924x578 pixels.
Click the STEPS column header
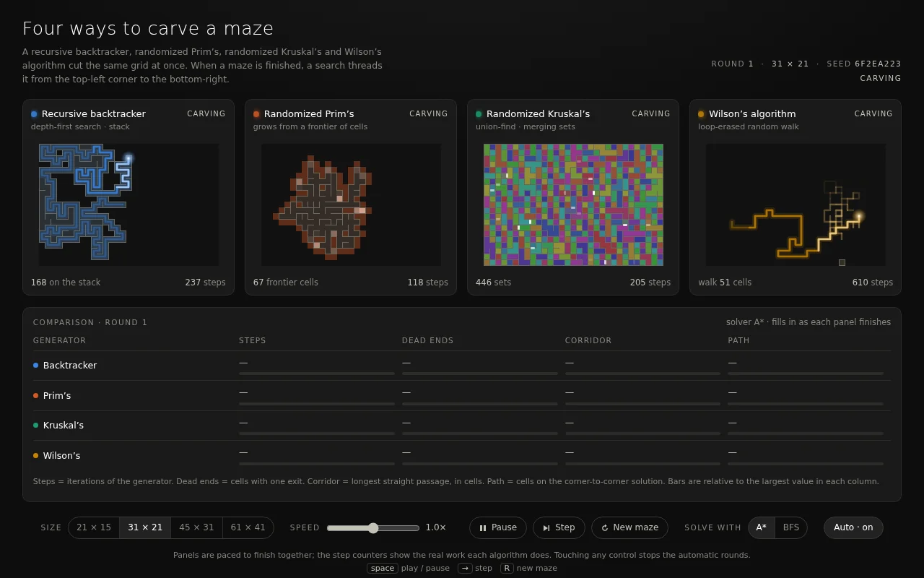(253, 340)
